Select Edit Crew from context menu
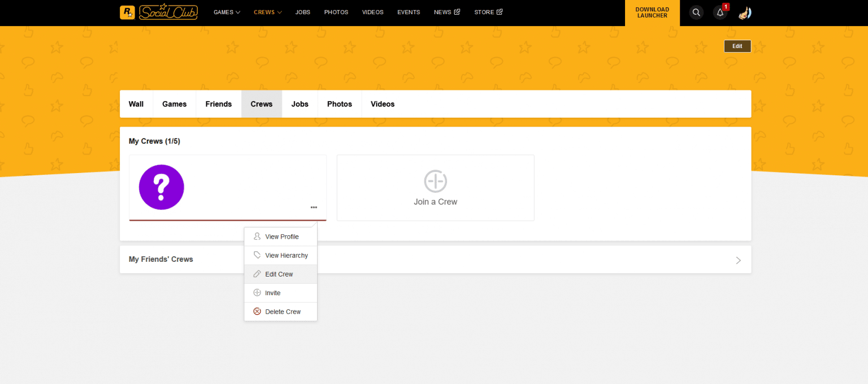The height and width of the screenshot is (384, 868). click(280, 274)
